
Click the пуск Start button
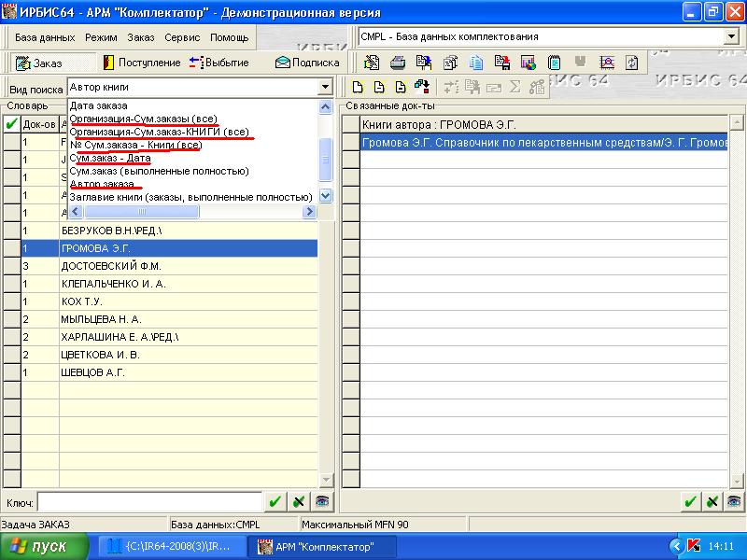[x=37, y=546]
